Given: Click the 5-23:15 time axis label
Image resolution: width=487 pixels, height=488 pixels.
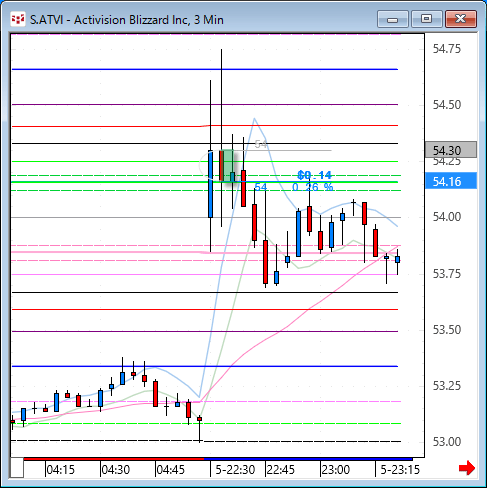Looking at the screenshot, I should click(x=400, y=470).
